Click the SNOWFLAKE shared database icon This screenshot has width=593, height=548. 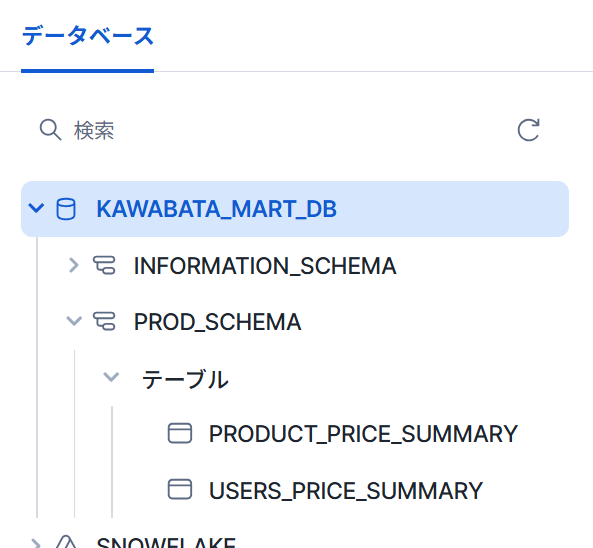click(66, 542)
